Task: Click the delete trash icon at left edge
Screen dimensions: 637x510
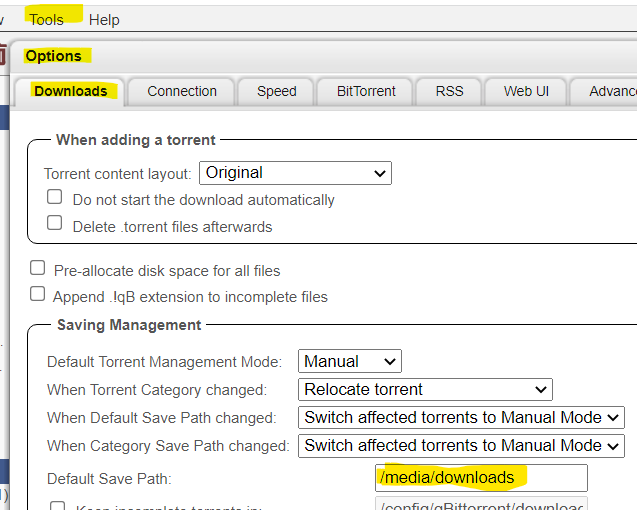Action: (2, 55)
